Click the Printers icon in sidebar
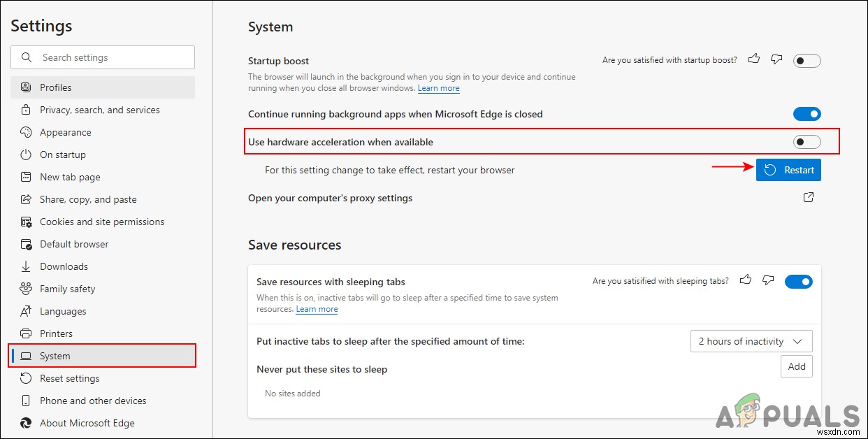Screen dimensions: 868x439 click(26, 333)
